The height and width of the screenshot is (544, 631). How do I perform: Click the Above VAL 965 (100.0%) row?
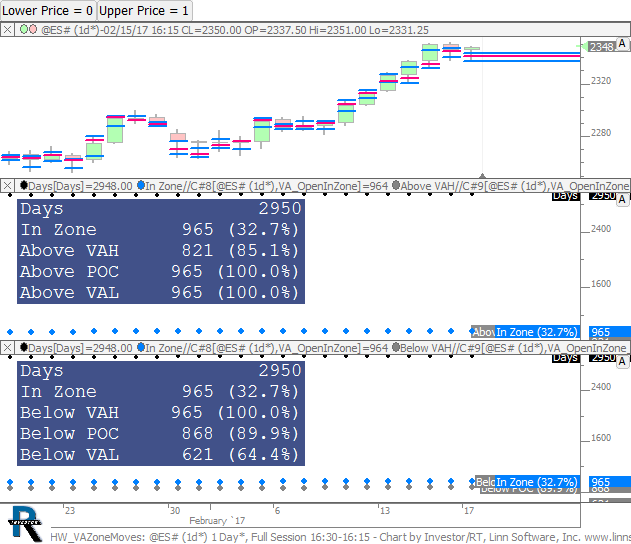pos(161,293)
